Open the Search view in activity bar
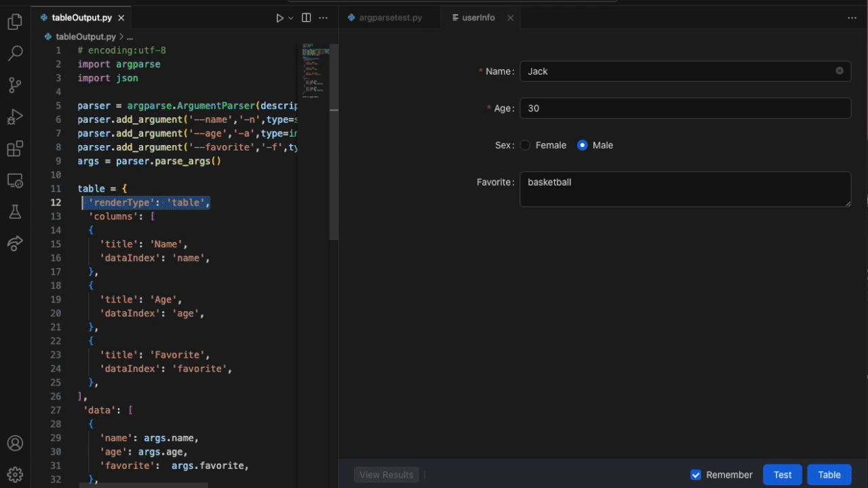This screenshot has width=868, height=488. tap(15, 54)
